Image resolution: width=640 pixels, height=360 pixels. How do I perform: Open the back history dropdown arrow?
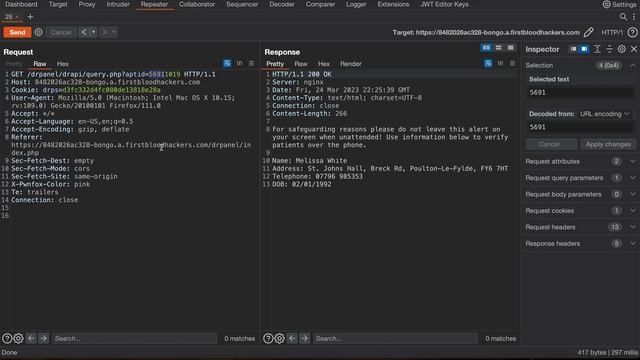(93, 32)
